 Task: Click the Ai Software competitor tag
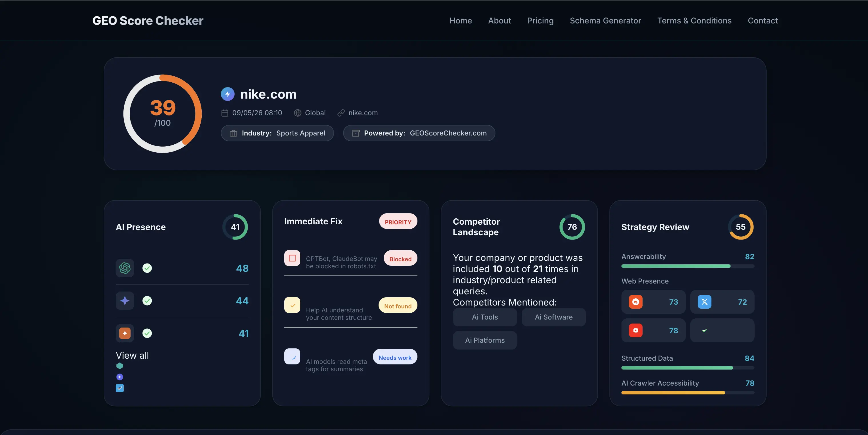click(553, 317)
